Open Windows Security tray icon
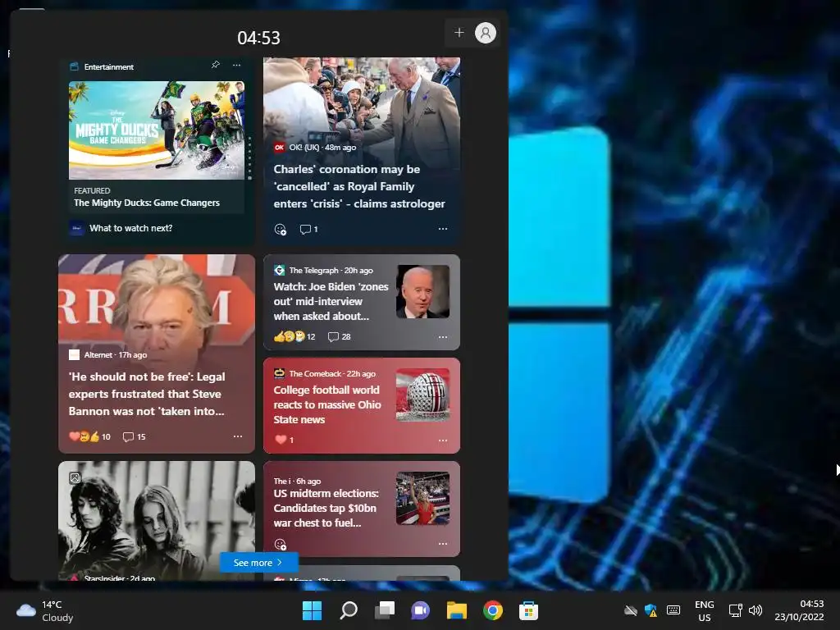Viewport: 840px width, 630px height. point(651,610)
